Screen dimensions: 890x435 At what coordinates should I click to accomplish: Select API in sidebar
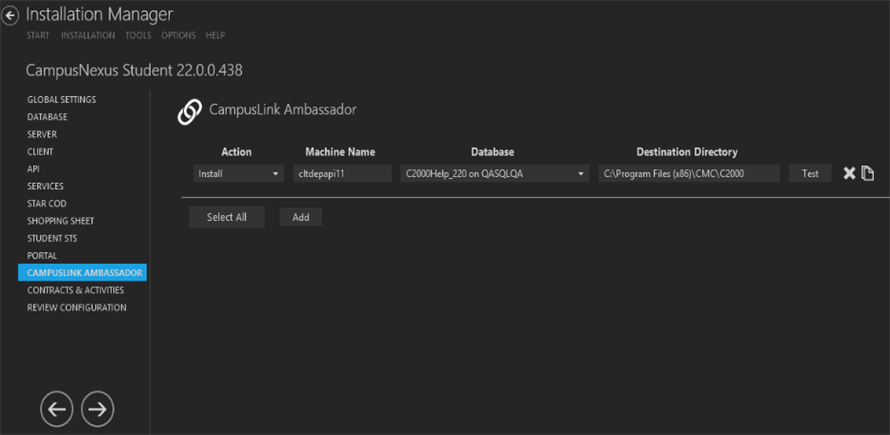point(33,169)
